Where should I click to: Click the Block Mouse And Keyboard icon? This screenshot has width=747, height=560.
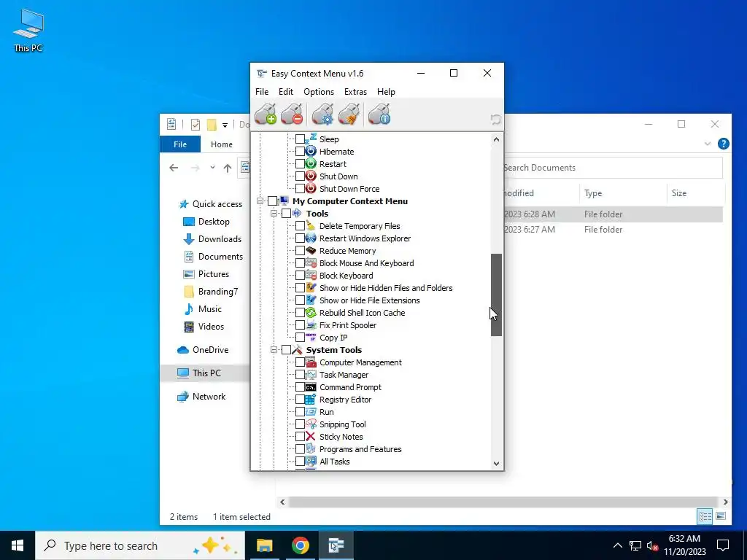pos(311,262)
